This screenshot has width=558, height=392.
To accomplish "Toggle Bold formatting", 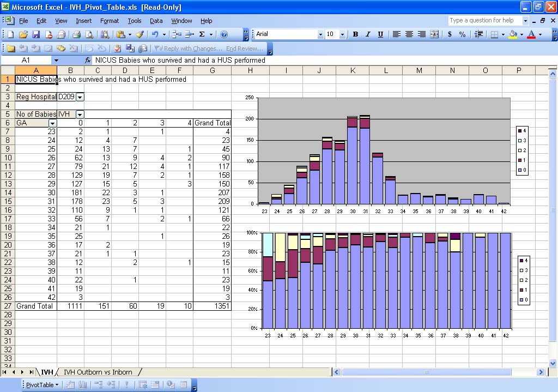I will (355, 34).
